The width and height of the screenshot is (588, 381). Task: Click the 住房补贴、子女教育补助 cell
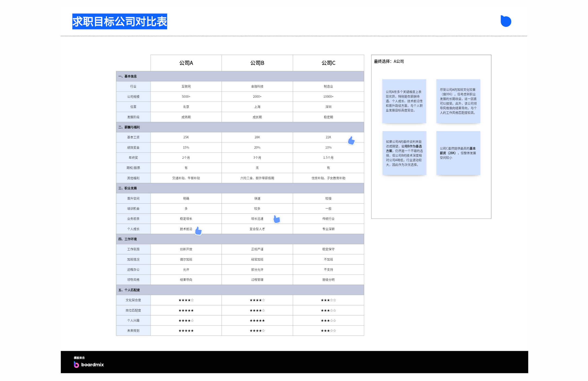[328, 178]
